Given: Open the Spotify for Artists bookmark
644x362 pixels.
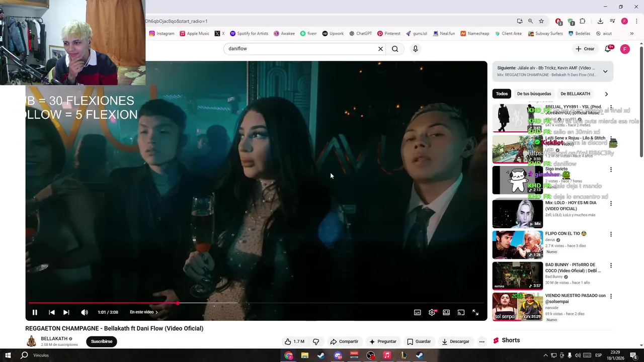Looking at the screenshot, I should 249,34.
